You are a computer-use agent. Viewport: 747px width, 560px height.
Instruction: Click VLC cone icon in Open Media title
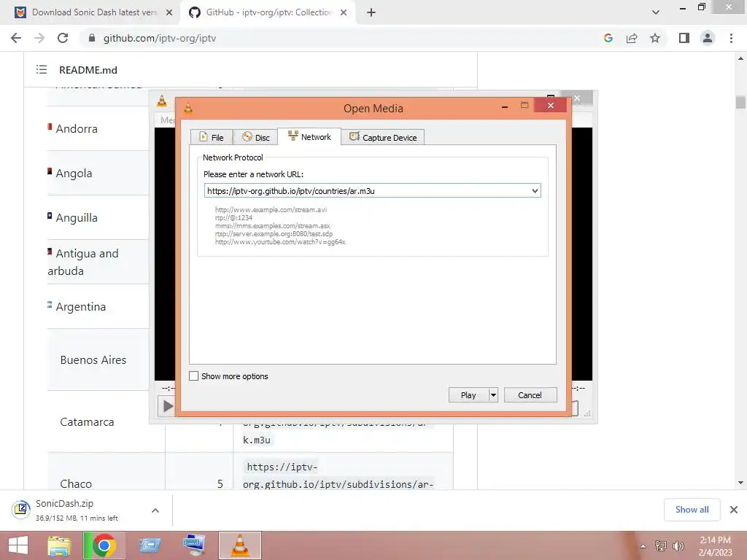point(188,108)
